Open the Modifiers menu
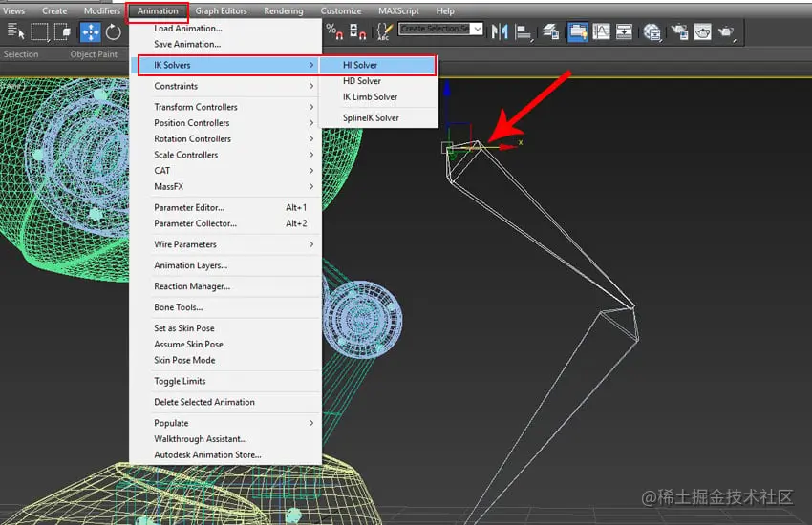812x525 pixels. point(102,10)
